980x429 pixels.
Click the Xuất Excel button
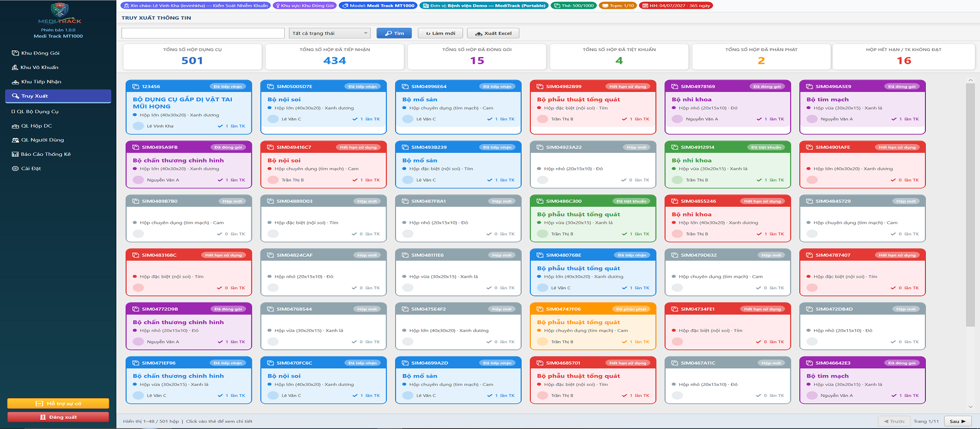coord(493,33)
